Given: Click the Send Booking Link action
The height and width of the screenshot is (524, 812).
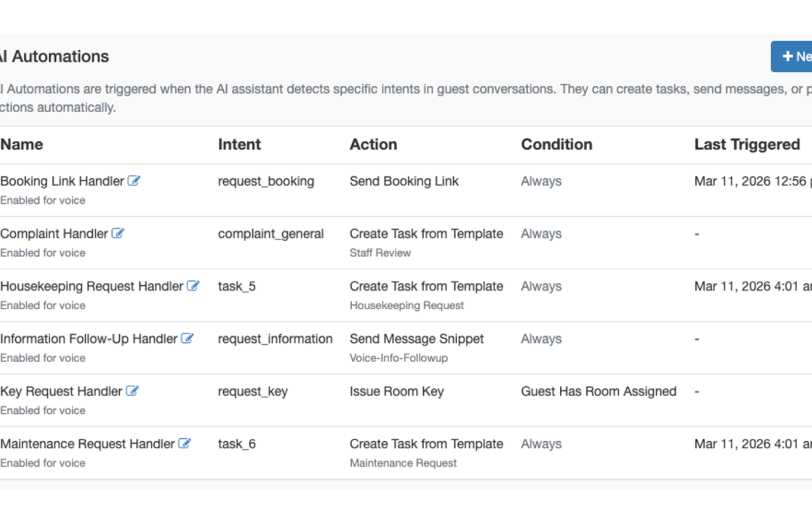Looking at the screenshot, I should coord(404,181).
